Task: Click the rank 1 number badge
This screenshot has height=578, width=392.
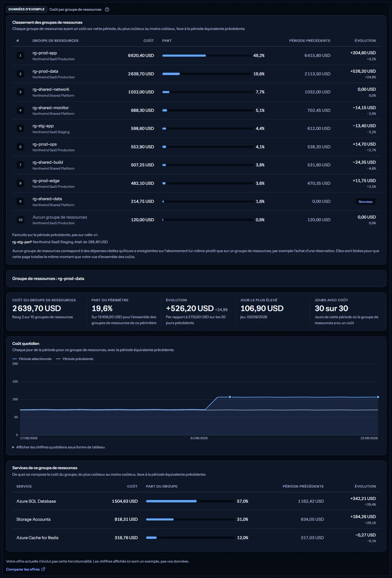Action: tap(20, 55)
